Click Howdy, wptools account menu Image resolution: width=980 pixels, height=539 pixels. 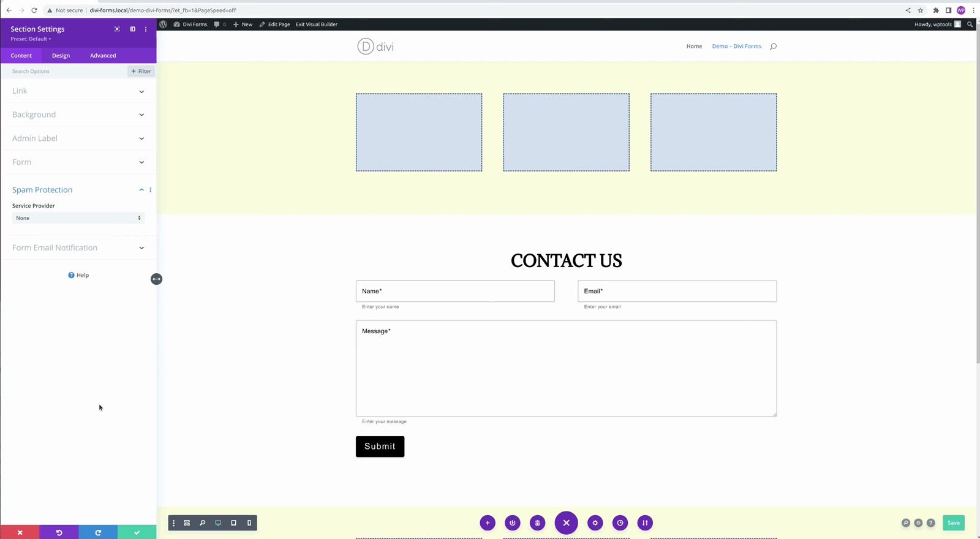(x=938, y=24)
